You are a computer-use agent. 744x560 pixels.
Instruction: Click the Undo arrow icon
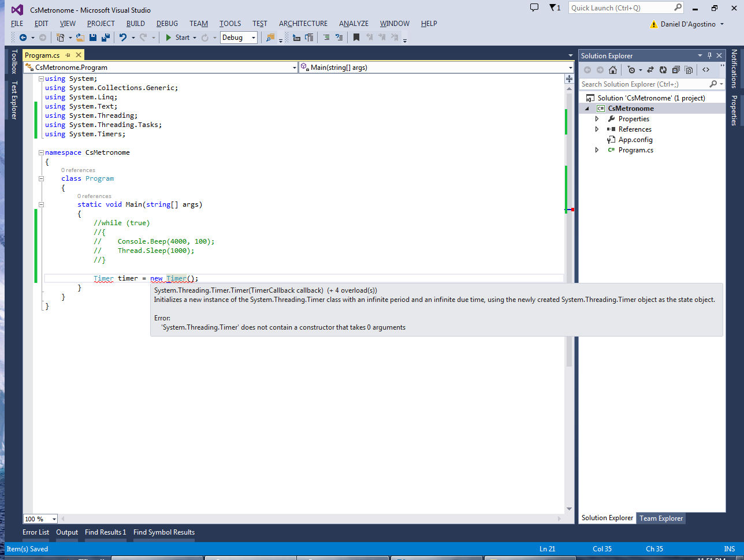coord(123,38)
